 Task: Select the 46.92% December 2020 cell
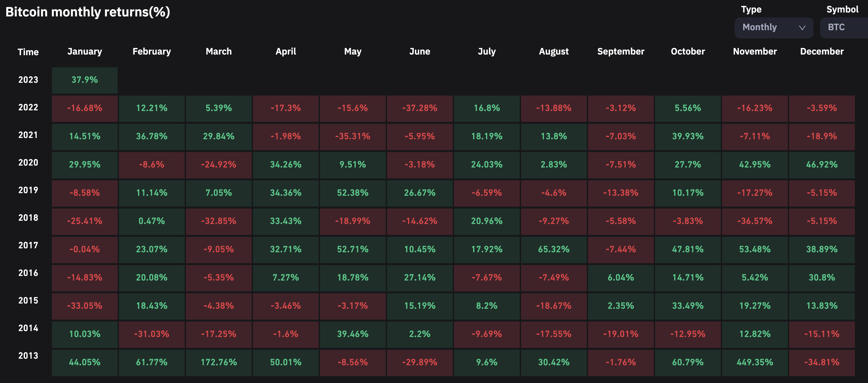coord(821,165)
